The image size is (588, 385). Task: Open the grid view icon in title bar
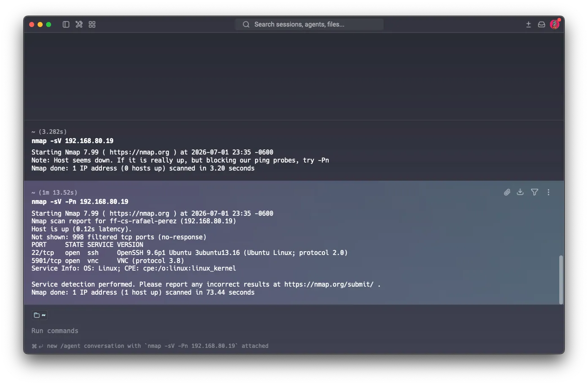(92, 24)
